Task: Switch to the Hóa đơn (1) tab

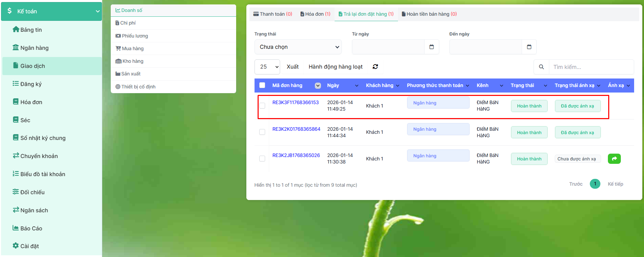Action: click(x=315, y=14)
